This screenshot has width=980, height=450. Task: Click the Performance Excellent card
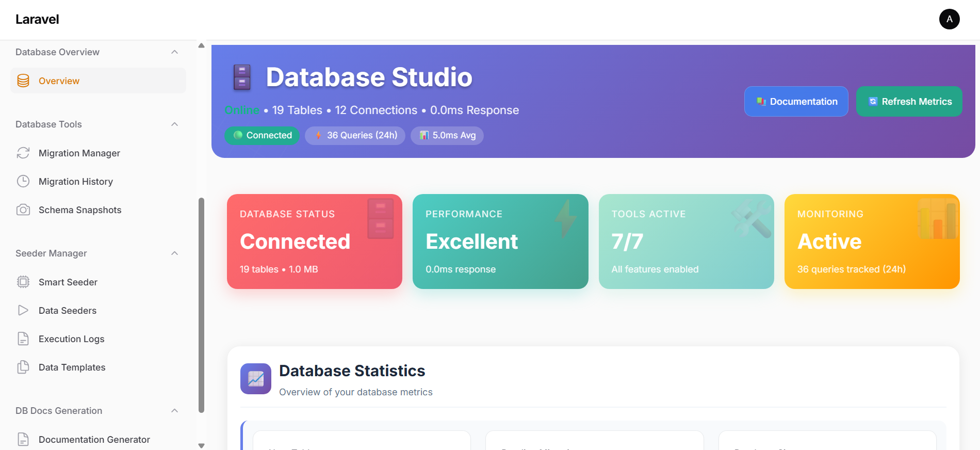[500, 242]
